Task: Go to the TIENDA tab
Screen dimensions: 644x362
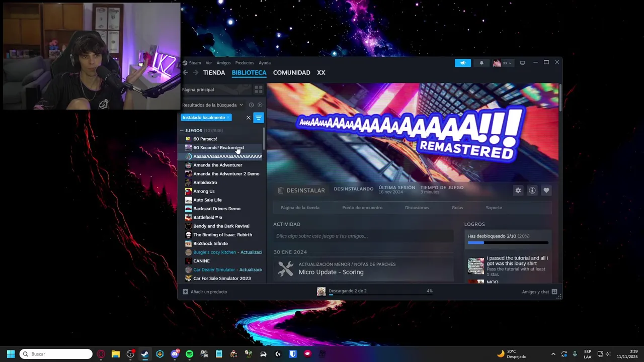Action: (x=214, y=72)
